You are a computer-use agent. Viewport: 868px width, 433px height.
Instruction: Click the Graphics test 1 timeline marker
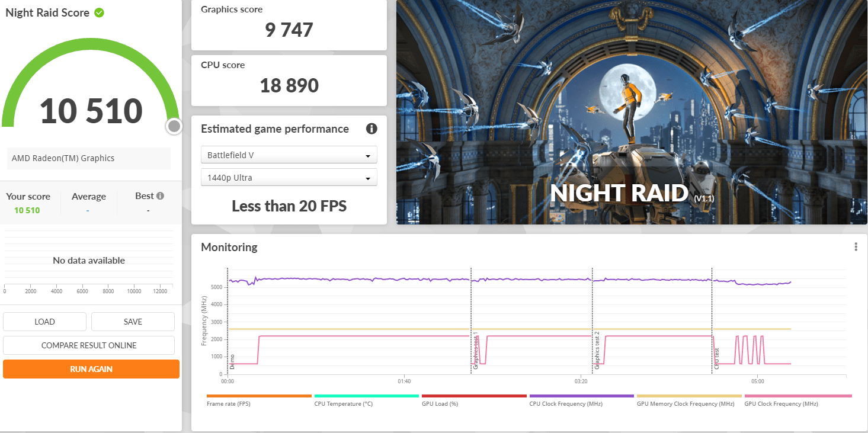[475, 351]
